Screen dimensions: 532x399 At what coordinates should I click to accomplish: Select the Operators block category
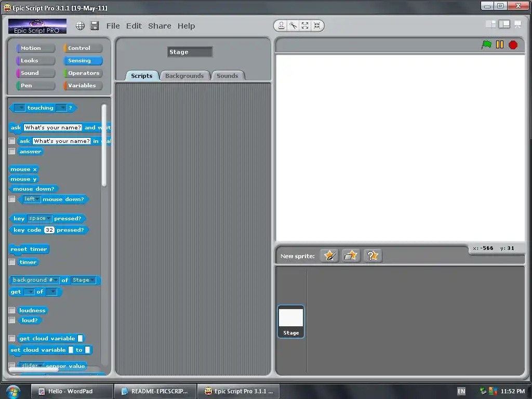click(x=83, y=73)
